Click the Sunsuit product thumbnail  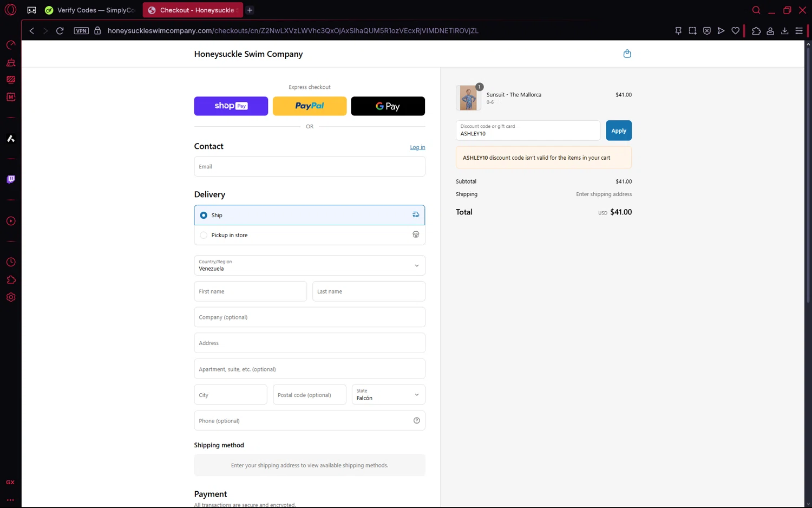(x=468, y=98)
